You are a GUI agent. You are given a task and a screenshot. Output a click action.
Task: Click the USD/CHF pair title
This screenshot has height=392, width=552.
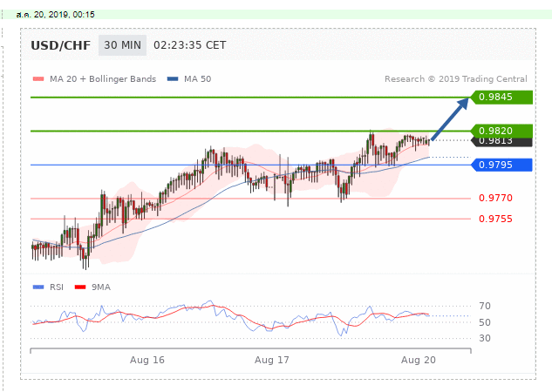[x=60, y=45]
